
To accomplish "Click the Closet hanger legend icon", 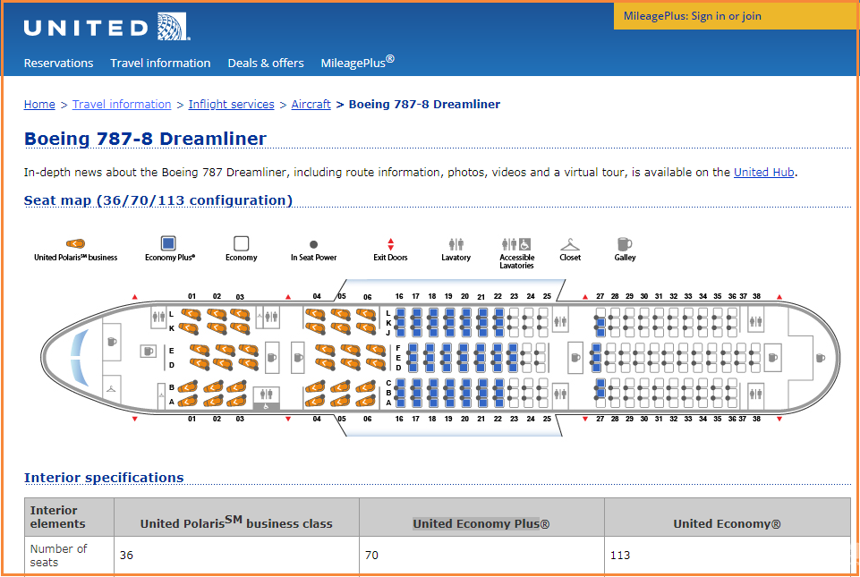I will 570,245.
